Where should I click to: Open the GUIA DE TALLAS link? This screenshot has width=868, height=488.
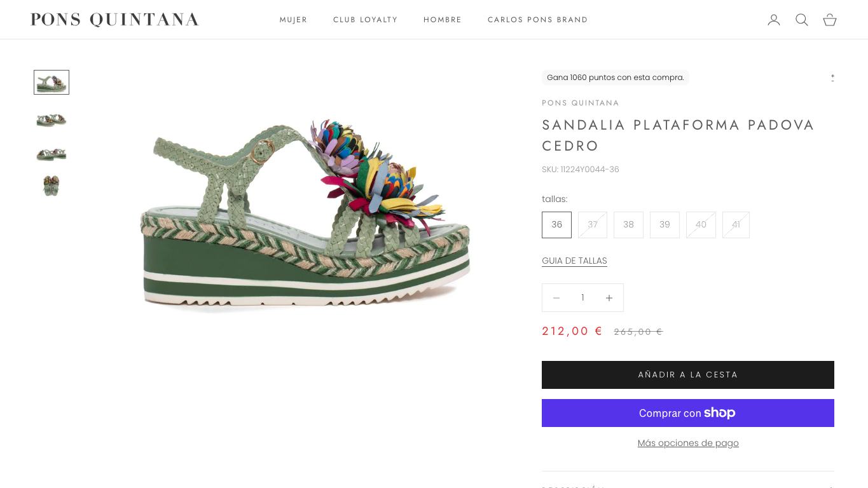click(x=574, y=261)
